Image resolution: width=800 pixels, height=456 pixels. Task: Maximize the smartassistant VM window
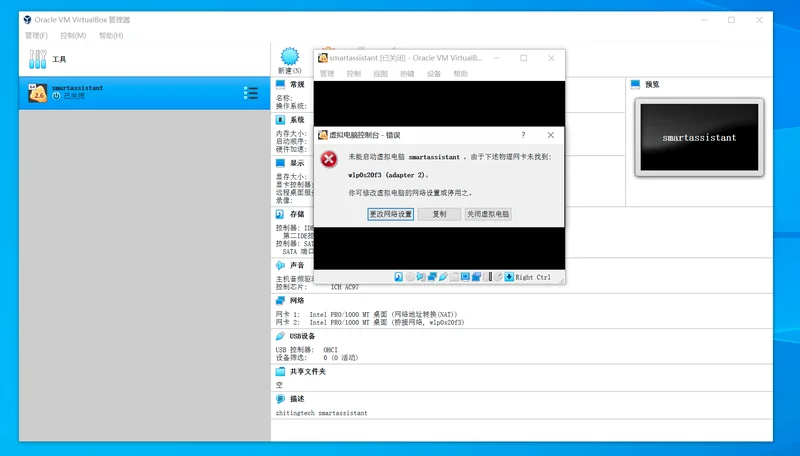pyautogui.click(x=523, y=58)
